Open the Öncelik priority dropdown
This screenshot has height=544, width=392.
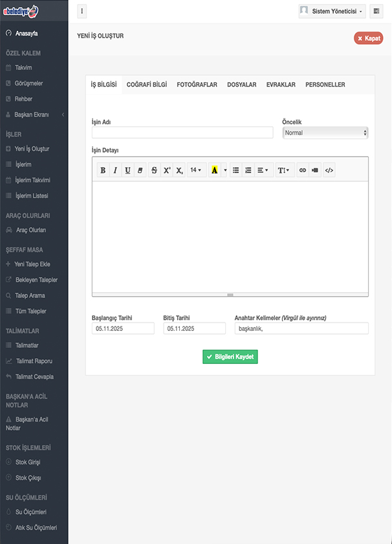point(325,133)
